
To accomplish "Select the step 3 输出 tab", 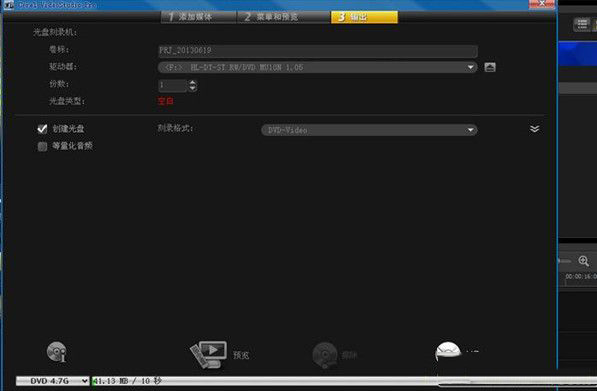I will tap(364, 17).
